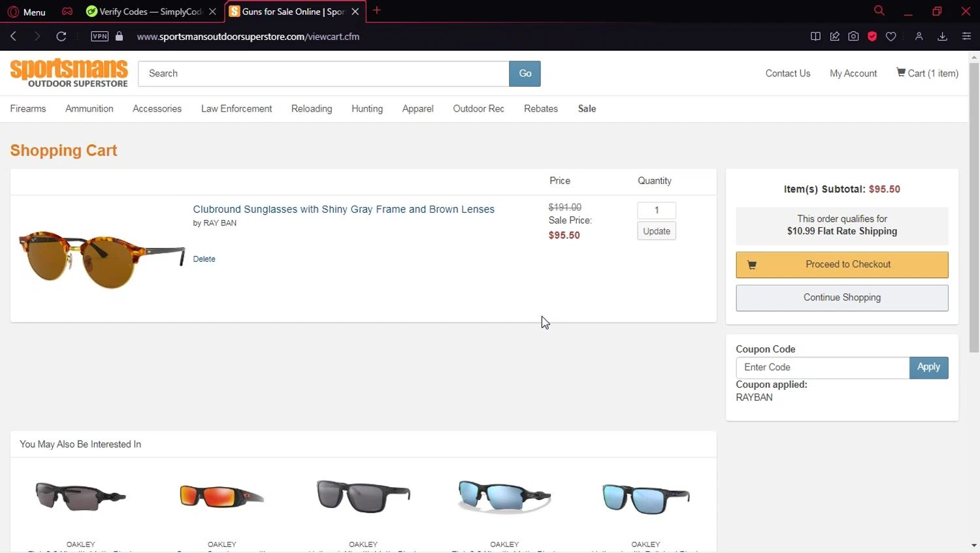
Task: Open the Rebates menu
Action: click(541, 108)
